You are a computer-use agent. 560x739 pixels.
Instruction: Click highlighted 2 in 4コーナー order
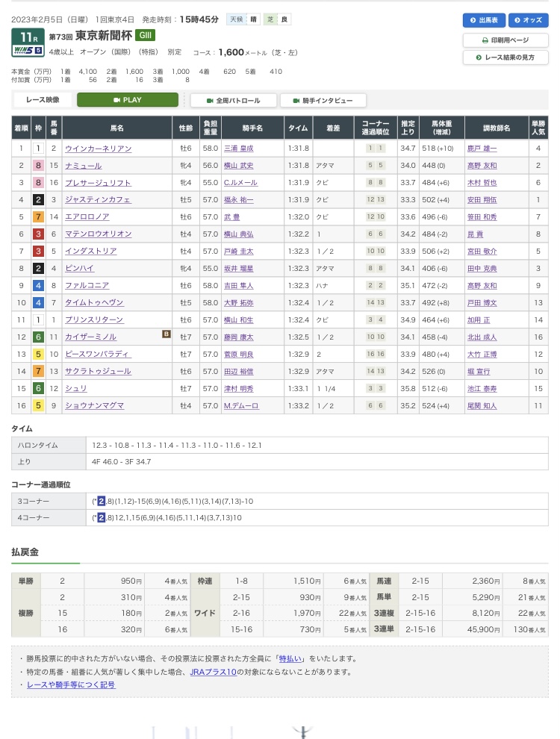[x=102, y=517]
